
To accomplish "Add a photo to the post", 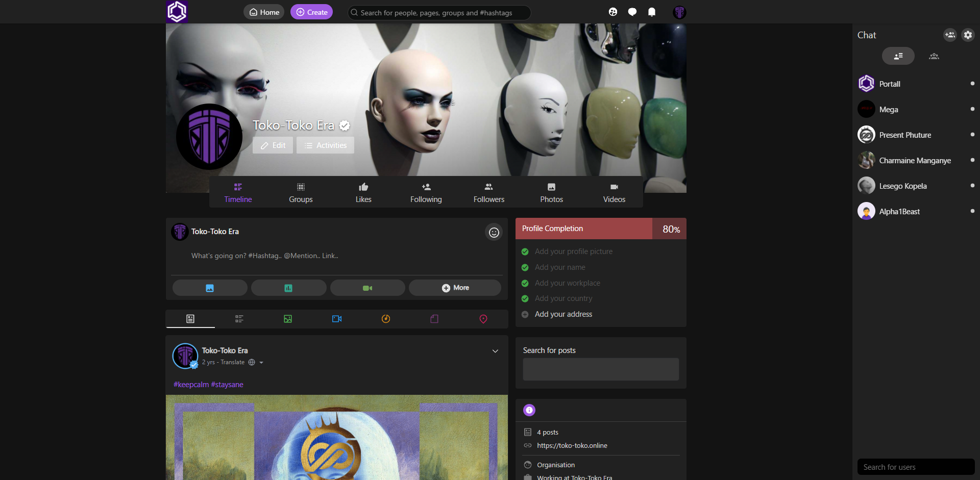I will coord(210,288).
